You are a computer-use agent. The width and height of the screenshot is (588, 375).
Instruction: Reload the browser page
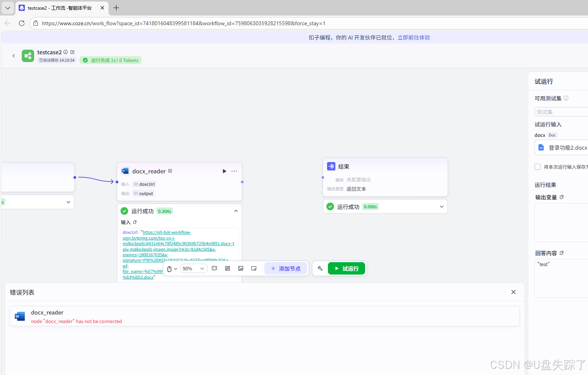tap(22, 23)
